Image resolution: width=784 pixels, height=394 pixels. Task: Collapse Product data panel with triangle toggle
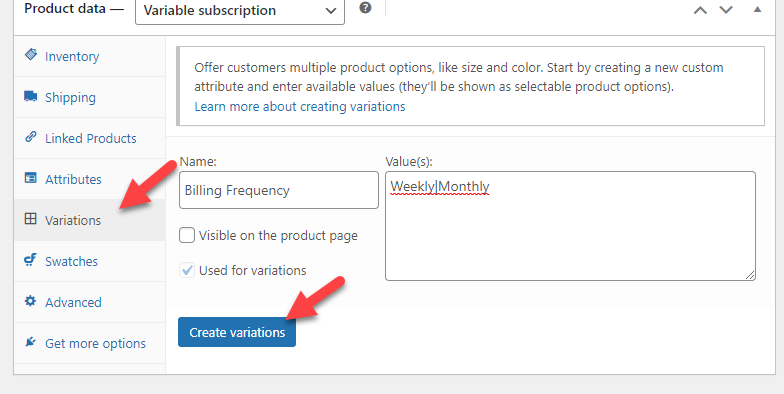(x=758, y=9)
